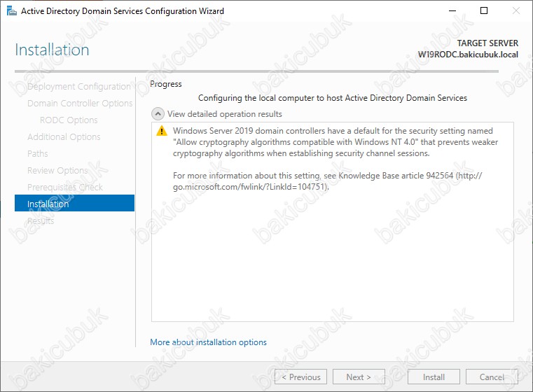Select RODC Options step

[x=69, y=120]
